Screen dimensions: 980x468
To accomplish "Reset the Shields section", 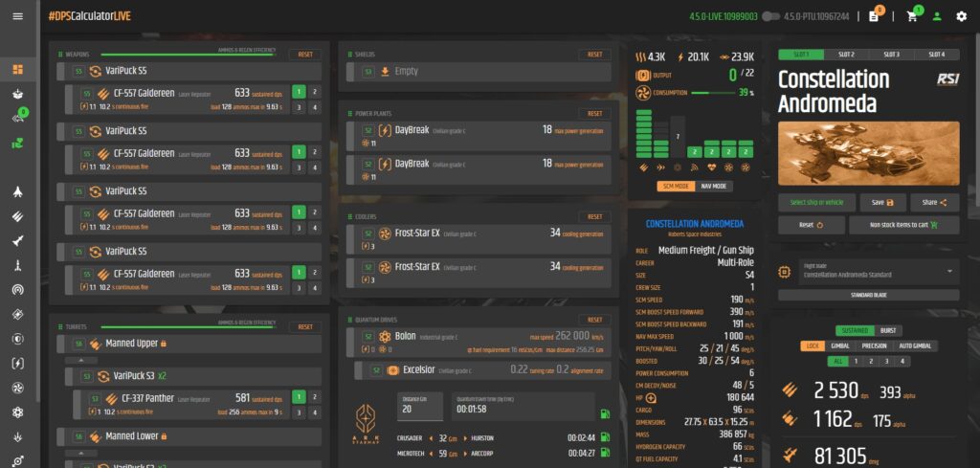I will click(x=593, y=55).
